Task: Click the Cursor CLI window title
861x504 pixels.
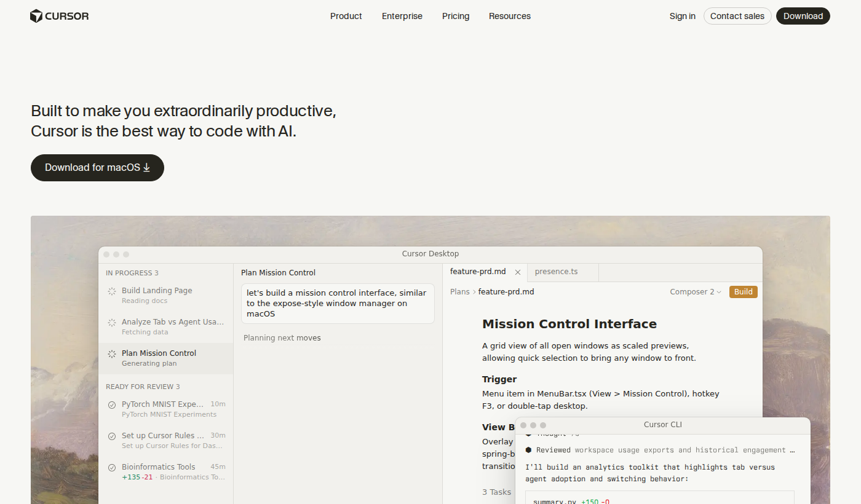Action: click(x=663, y=425)
